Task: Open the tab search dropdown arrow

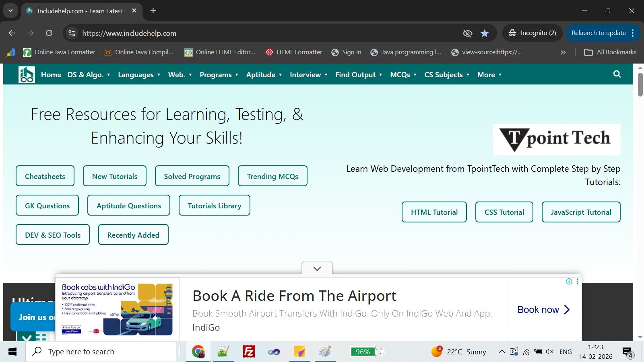Action: pyautogui.click(x=10, y=11)
